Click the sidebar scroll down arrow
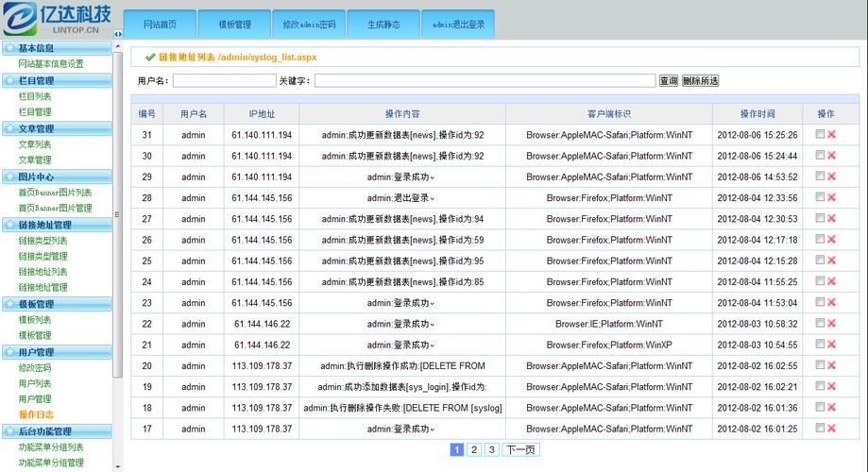The height and width of the screenshot is (472, 868). (x=117, y=467)
